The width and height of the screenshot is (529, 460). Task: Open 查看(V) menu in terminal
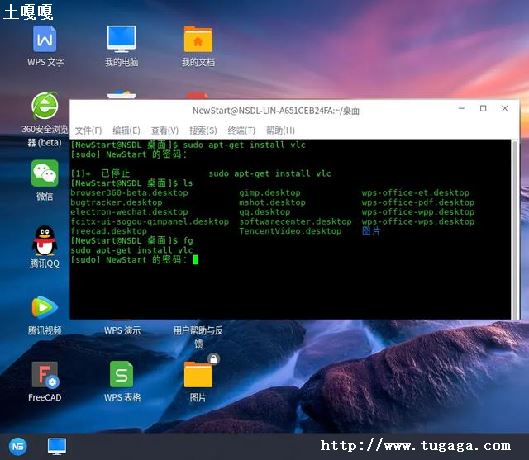point(165,130)
